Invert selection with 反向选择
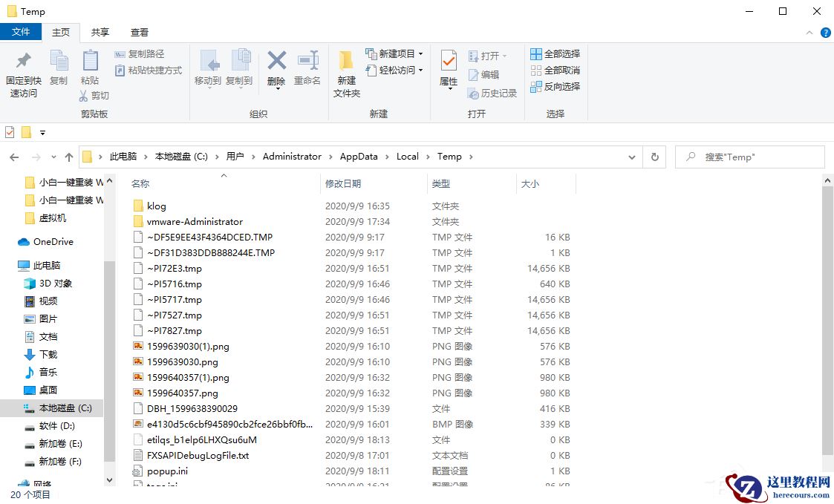Viewport: 834px width, 504px height. [555, 86]
